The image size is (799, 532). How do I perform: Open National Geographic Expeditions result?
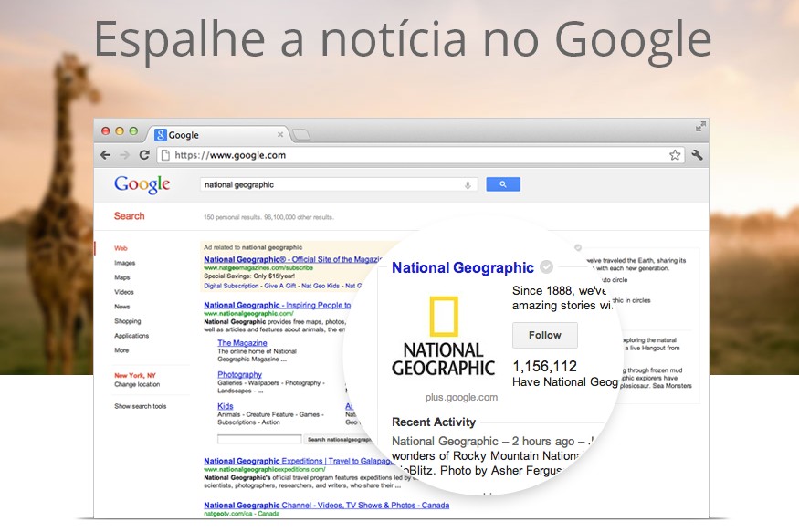300,461
